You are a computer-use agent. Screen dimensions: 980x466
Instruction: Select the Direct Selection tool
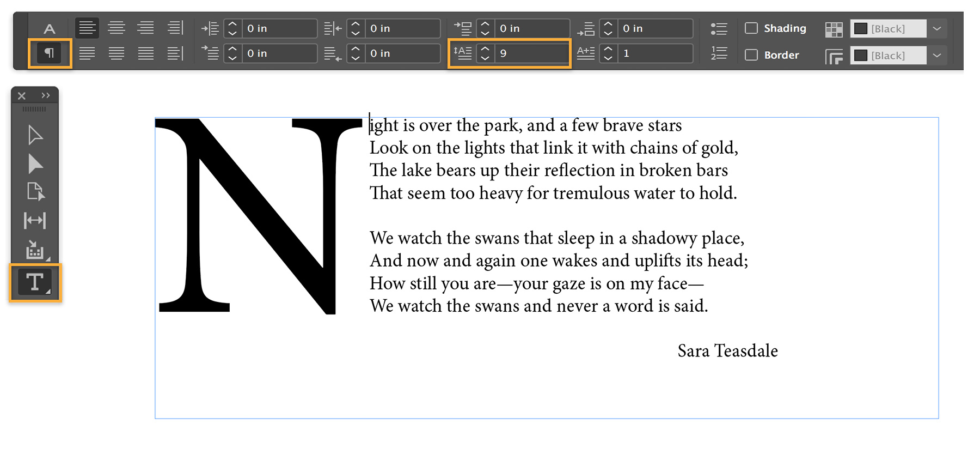tap(35, 164)
